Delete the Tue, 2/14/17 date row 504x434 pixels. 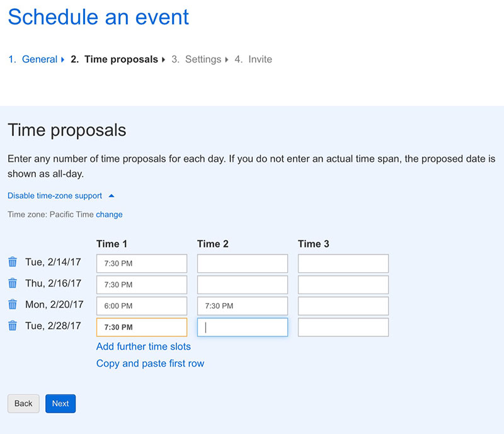(13, 262)
